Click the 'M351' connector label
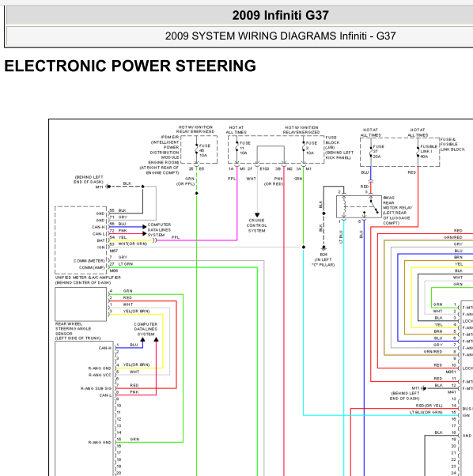Viewport: 473px width, 476px height. (451, 372)
